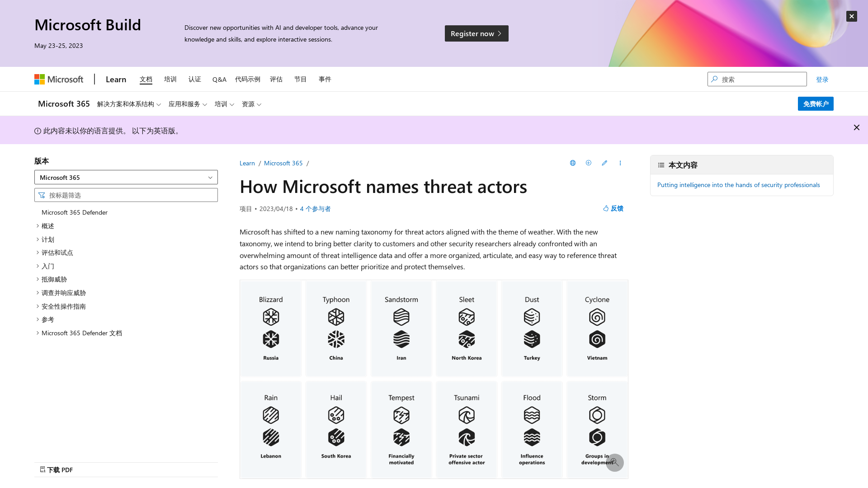
Task: Click the Learn site link
Action: coord(116,80)
